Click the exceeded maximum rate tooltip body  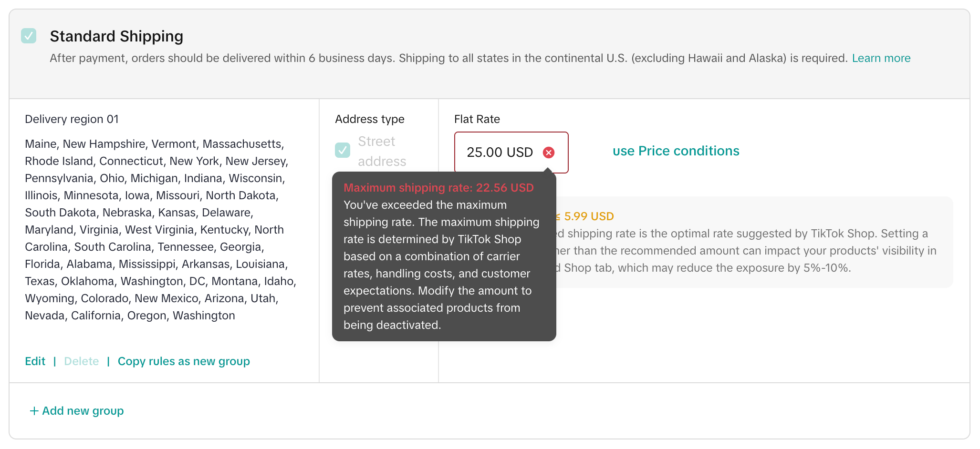[x=441, y=265]
